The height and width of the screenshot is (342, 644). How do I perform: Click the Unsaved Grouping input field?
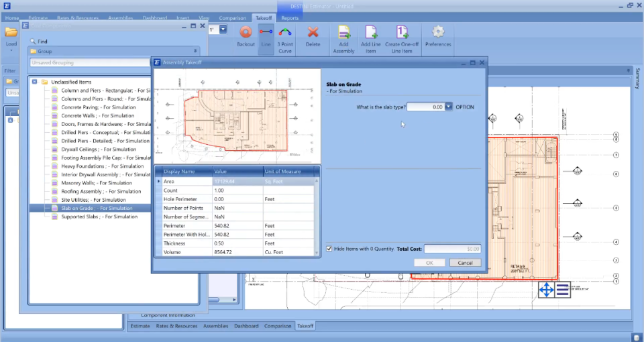[x=90, y=62]
